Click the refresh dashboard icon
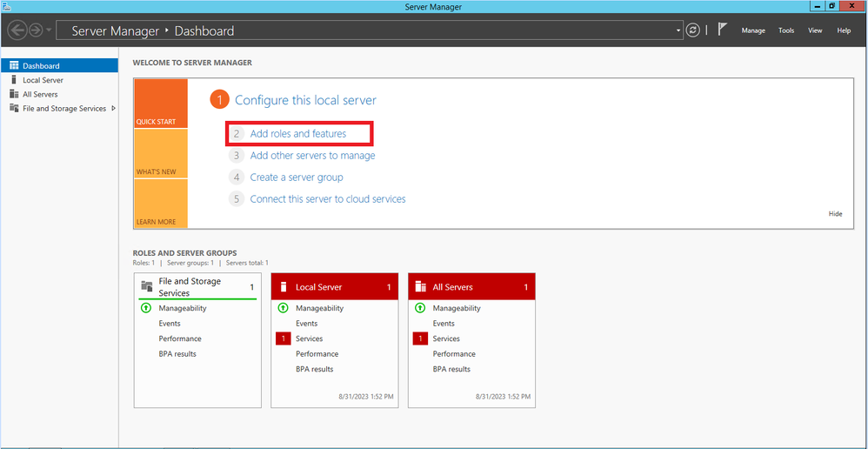The width and height of the screenshot is (868, 449). (x=692, y=30)
